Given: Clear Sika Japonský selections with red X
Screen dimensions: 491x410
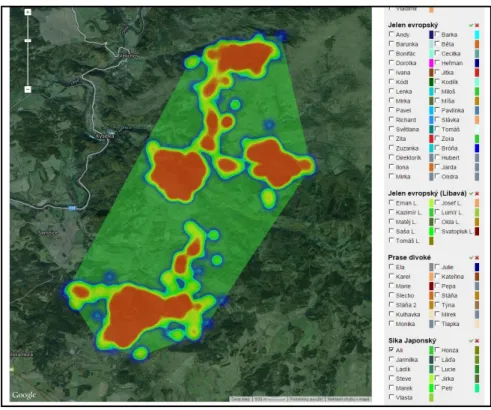Looking at the screenshot, I should [477, 341].
